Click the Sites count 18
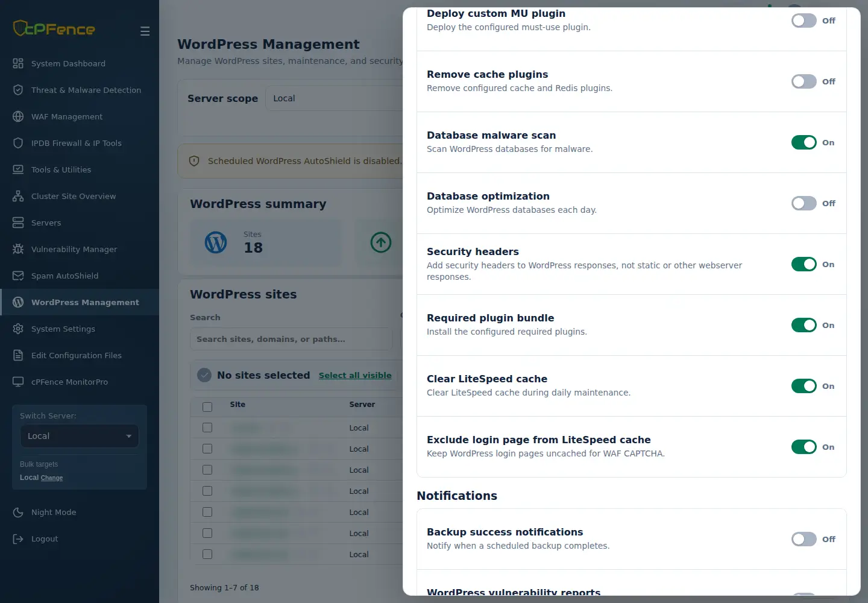This screenshot has height=603, width=868. (253, 248)
